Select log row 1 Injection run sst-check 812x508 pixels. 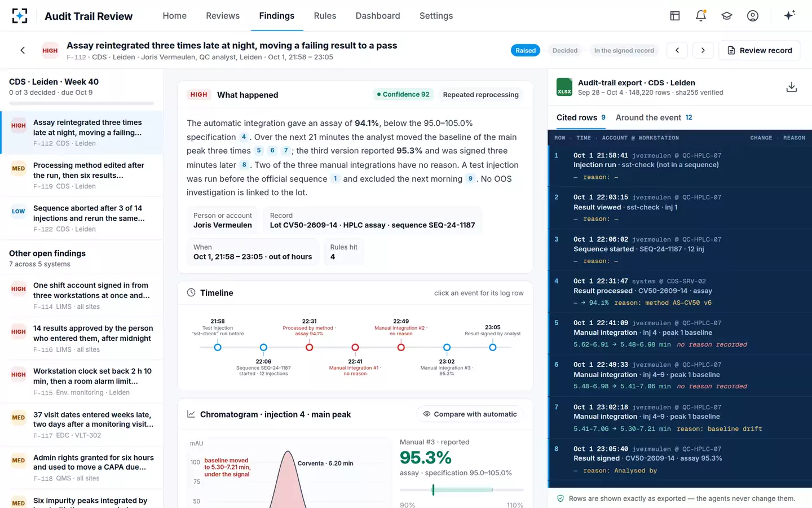click(x=679, y=166)
